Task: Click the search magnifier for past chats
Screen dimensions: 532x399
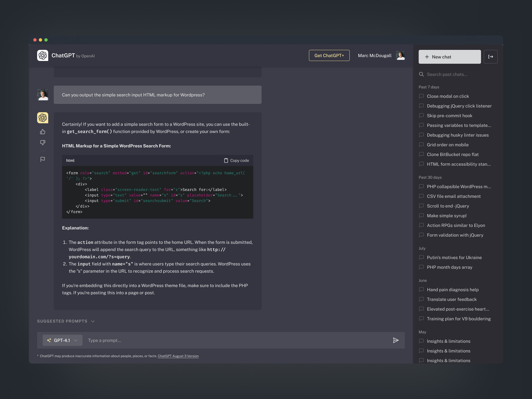Action: point(422,74)
